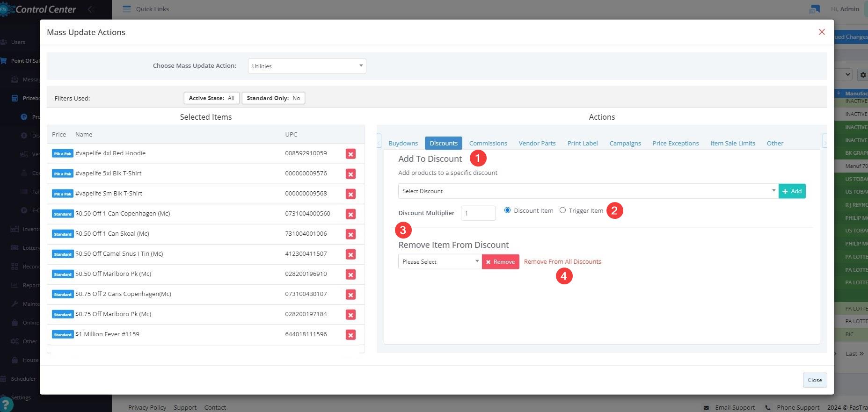This screenshot has width=868, height=412.
Task: Delete #vapelife Sm Blk T-Shirt from list
Action: tap(350, 194)
